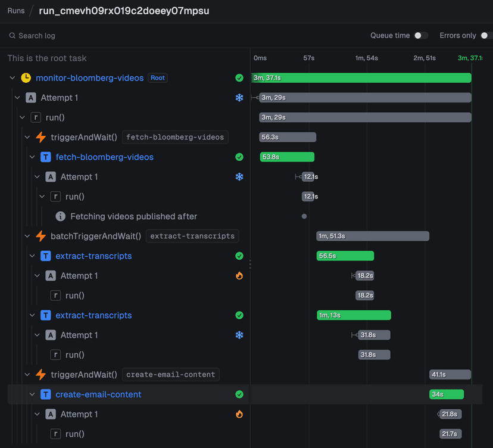Click the magnifier icon in Search log
493x448 pixels.
coord(13,36)
